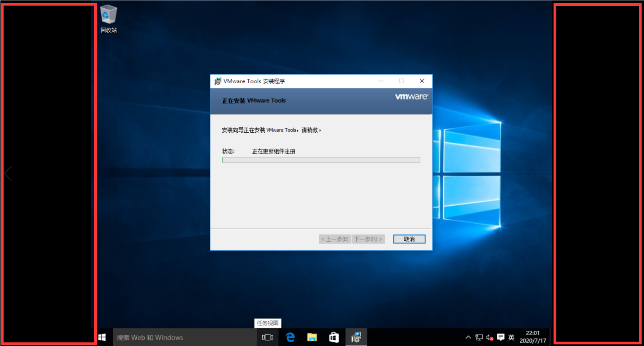Screen dimensions: 644x346
Task: Click the Windows Start button
Action: tap(102, 337)
